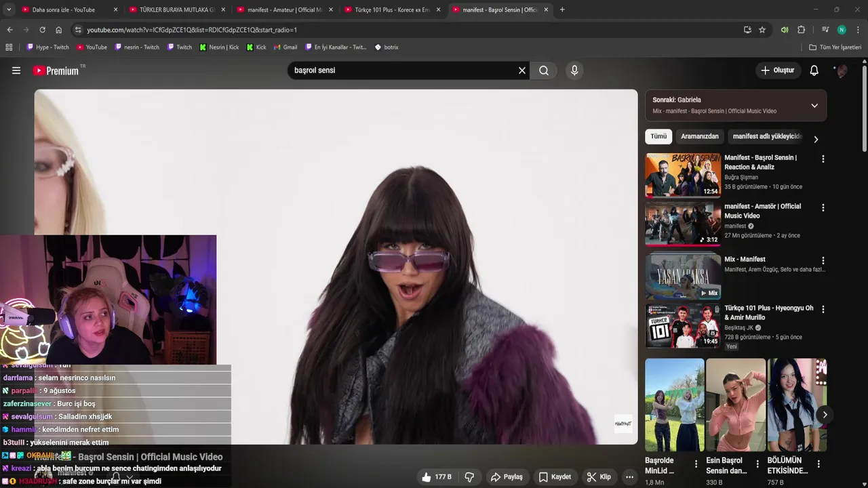
Task: Open Esin Başrol Sensin short thumbnail
Action: 736,405
